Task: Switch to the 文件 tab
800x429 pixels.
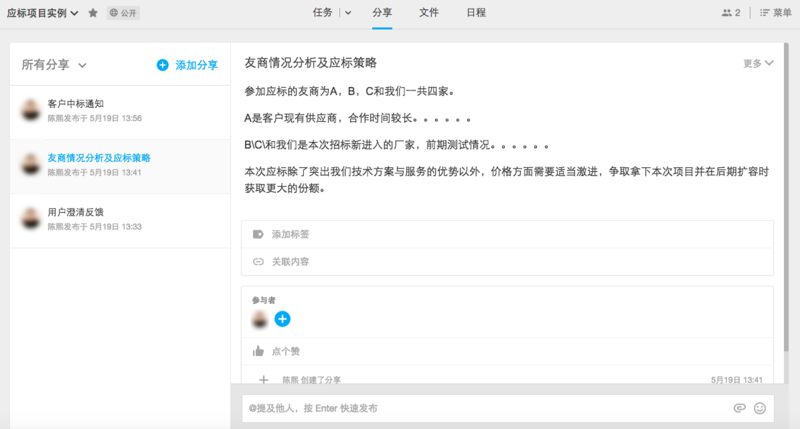Action: coord(429,12)
